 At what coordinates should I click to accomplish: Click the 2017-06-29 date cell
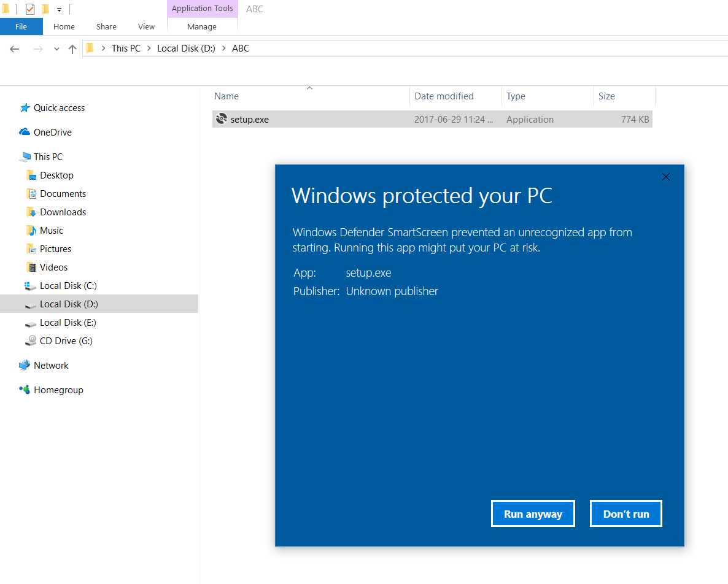tap(454, 120)
